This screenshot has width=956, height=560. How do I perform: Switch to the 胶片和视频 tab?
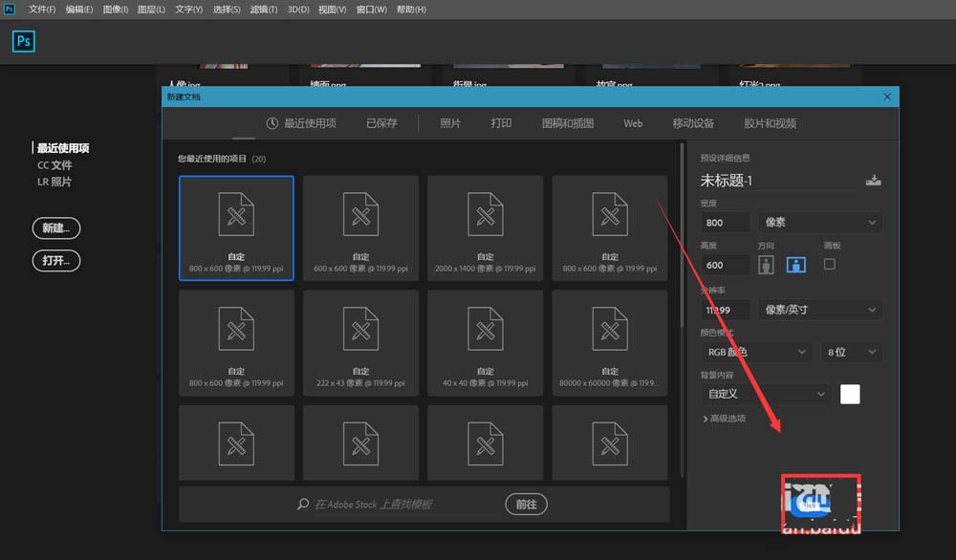[x=770, y=123]
